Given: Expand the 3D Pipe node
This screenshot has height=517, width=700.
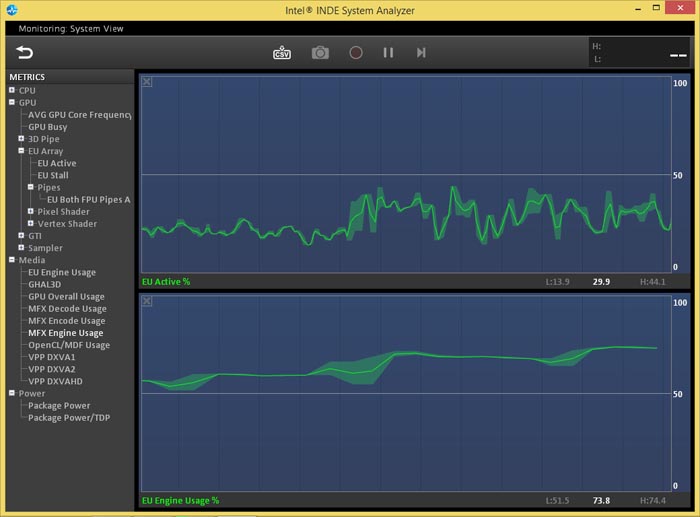Looking at the screenshot, I should [21, 139].
